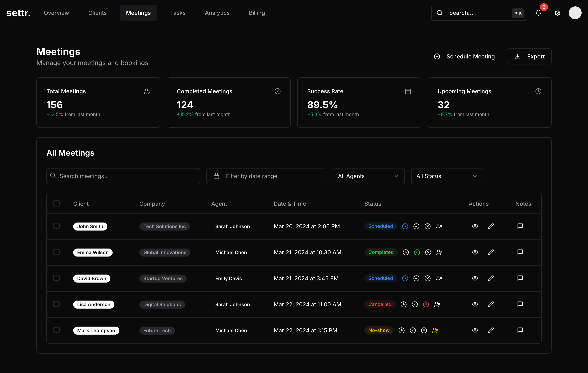Go to the Analytics tab
588x373 pixels.
(x=217, y=13)
